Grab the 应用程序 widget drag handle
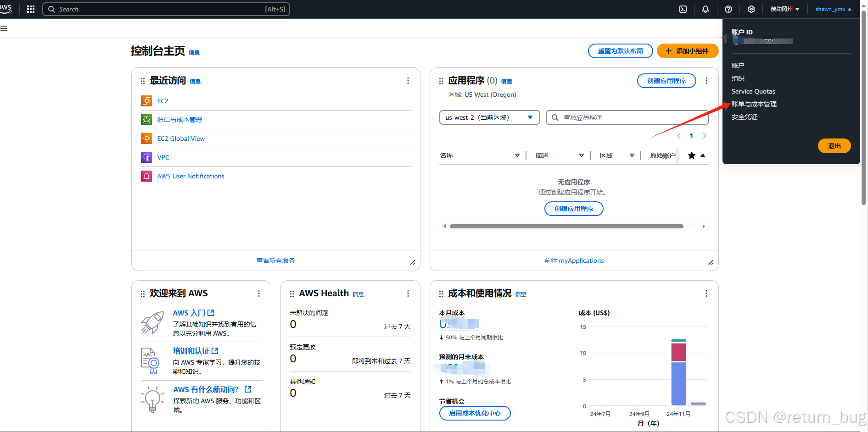This screenshot has width=868, height=432. tap(441, 81)
